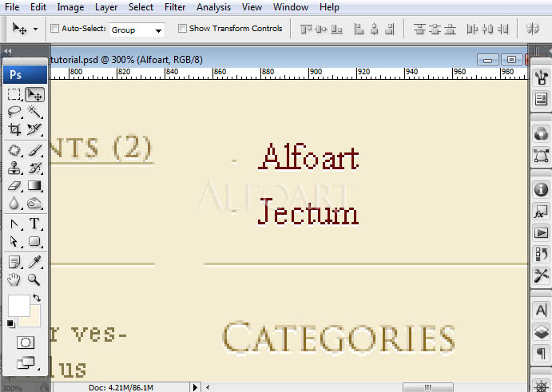552x392 pixels.
Task: Select the Blur tool
Action: 14,203
